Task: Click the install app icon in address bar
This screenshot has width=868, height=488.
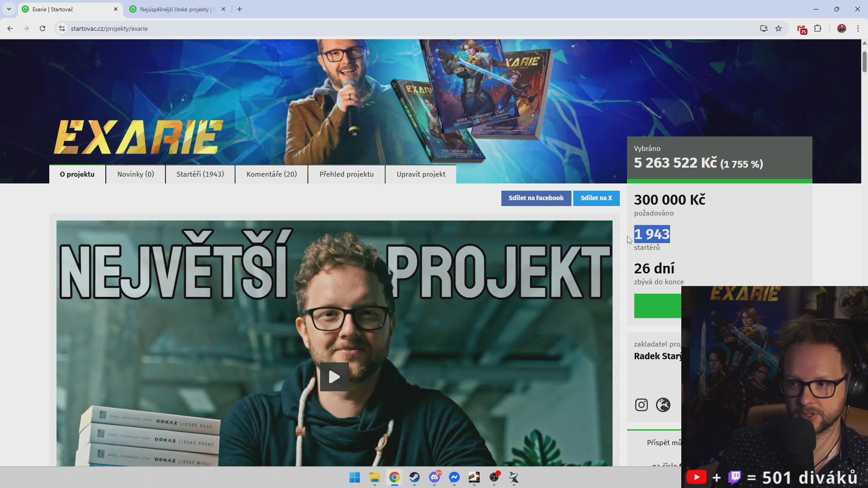Action: pyautogui.click(x=764, y=28)
